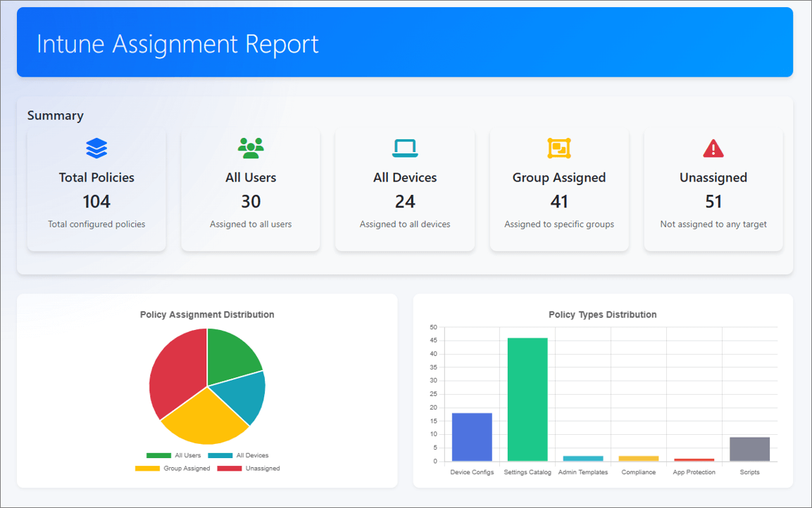
Task: Toggle the Group Assigned legend item
Action: 173,468
